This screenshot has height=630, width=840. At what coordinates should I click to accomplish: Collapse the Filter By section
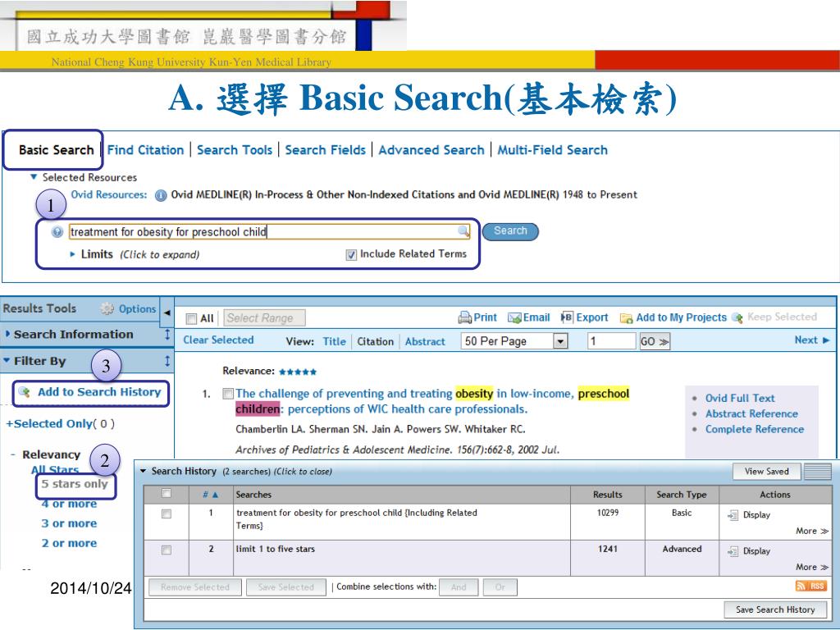pos(7,361)
